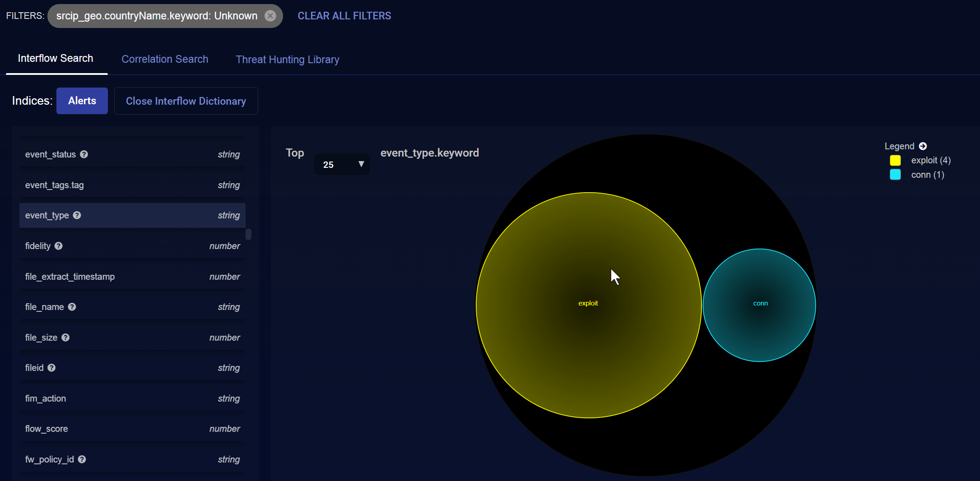980x481 pixels.
Task: Open the fidelity field help icon
Action: point(59,246)
